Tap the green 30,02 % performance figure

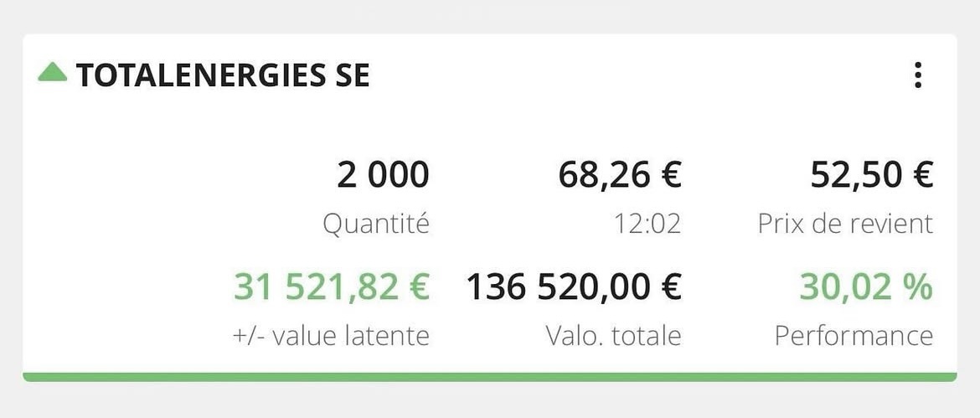(866, 287)
